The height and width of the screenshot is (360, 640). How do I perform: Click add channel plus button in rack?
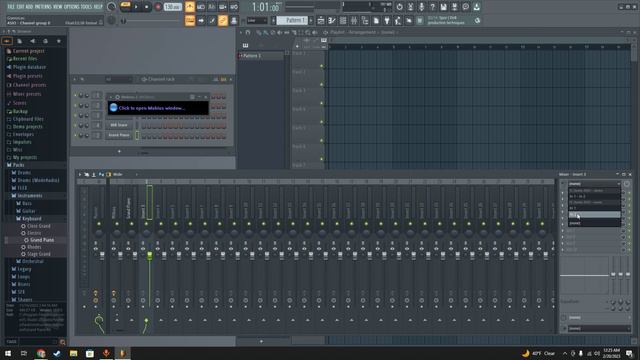[119, 151]
